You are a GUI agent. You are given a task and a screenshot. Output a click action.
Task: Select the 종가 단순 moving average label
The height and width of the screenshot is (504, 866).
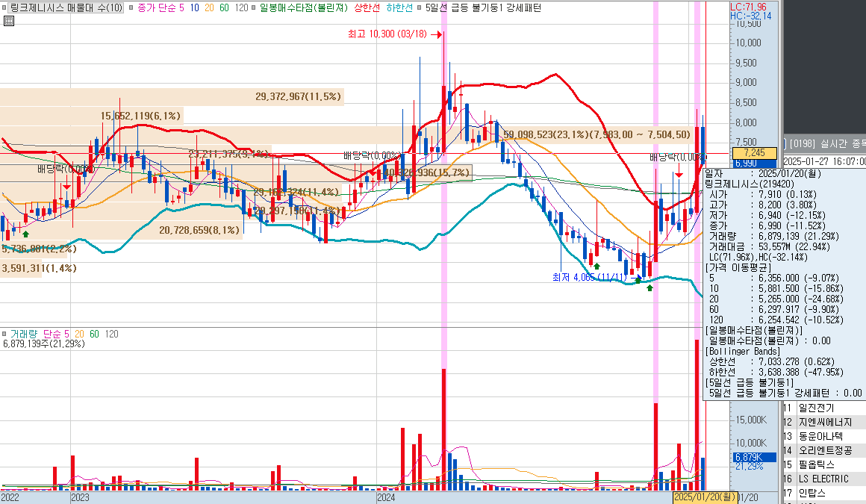[157, 7]
